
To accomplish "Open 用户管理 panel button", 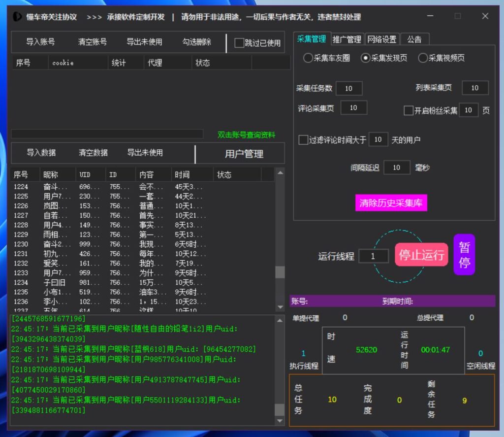I will [x=244, y=154].
